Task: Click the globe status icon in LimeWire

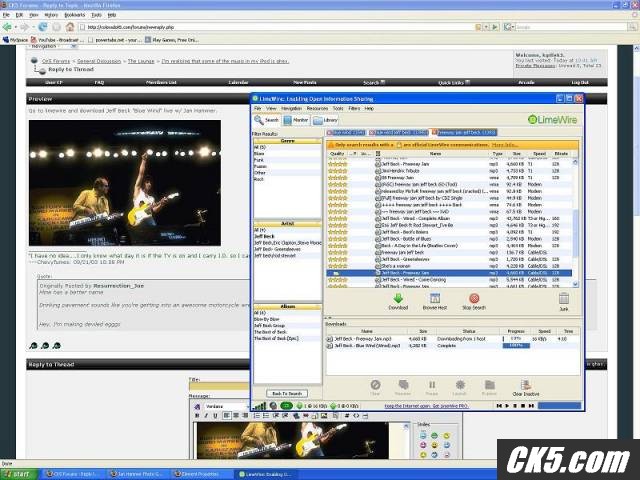Action: click(x=273, y=406)
